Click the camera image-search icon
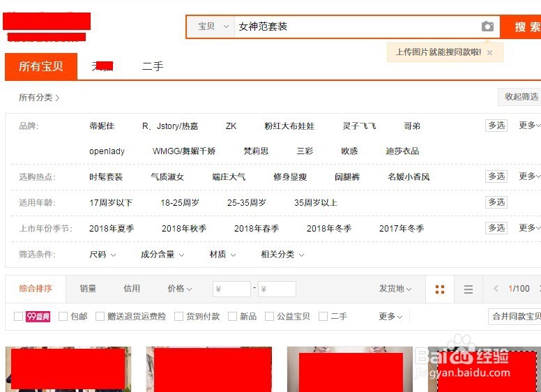This screenshot has height=392, width=541. [487, 27]
